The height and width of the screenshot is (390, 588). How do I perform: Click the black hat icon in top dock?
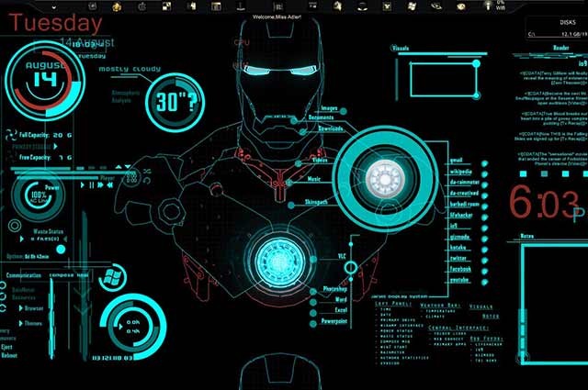click(x=361, y=6)
